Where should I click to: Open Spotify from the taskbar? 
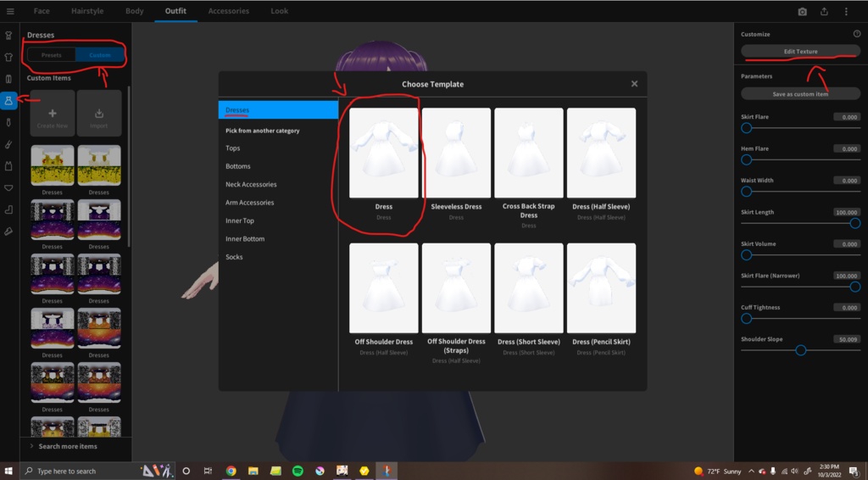point(298,472)
